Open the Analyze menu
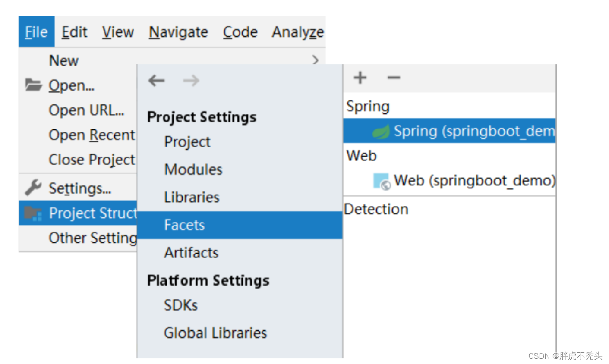 tap(298, 32)
